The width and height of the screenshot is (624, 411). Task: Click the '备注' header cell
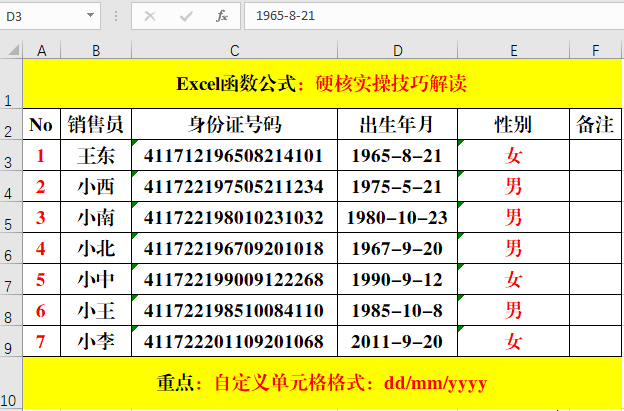(x=596, y=124)
